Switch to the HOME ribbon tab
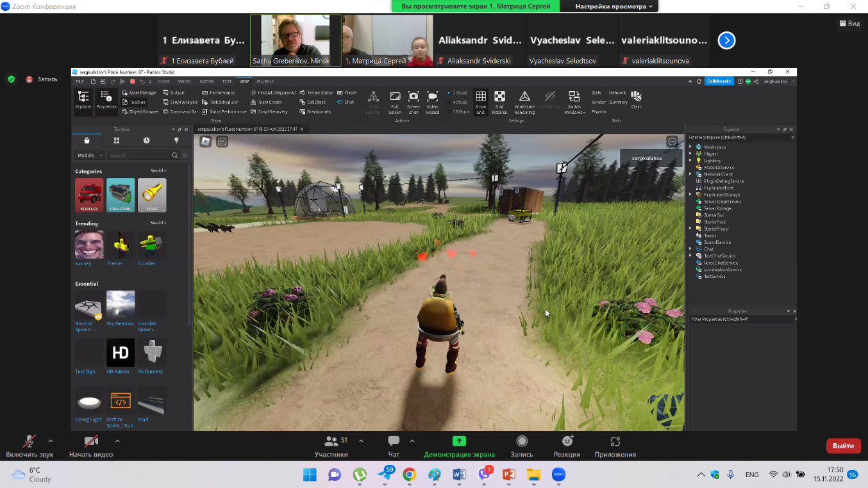This screenshot has width=868, height=488. [x=164, y=81]
